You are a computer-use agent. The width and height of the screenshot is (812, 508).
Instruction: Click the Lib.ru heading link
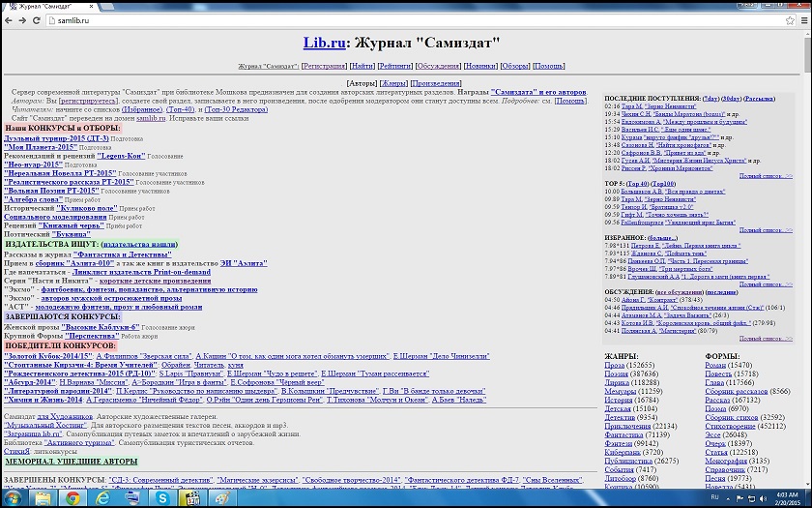coord(324,42)
